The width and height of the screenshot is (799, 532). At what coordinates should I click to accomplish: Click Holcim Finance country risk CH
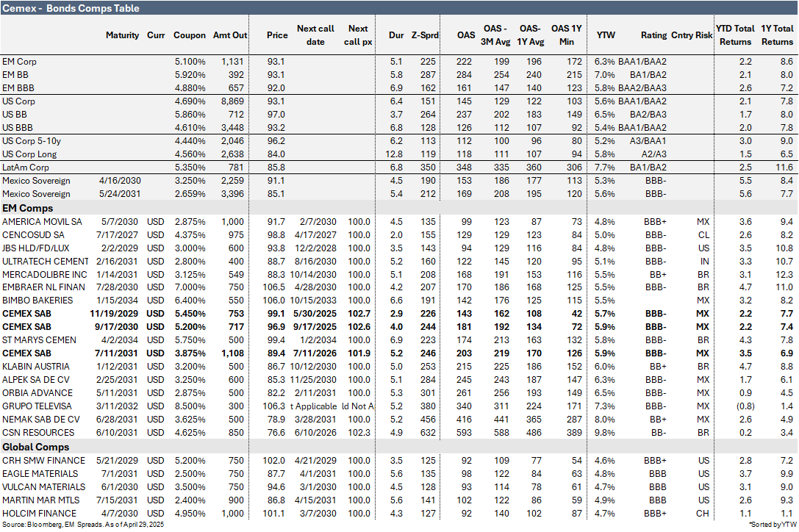pyautogui.click(x=703, y=514)
